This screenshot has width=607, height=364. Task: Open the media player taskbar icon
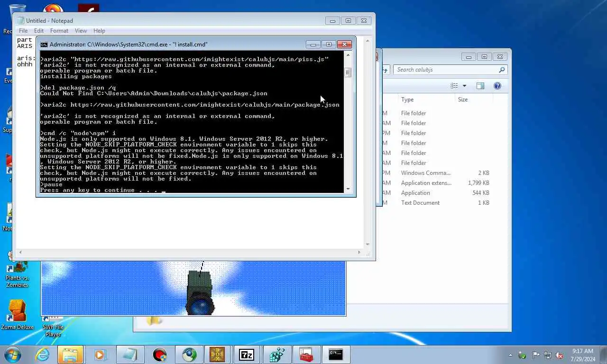tap(100, 355)
